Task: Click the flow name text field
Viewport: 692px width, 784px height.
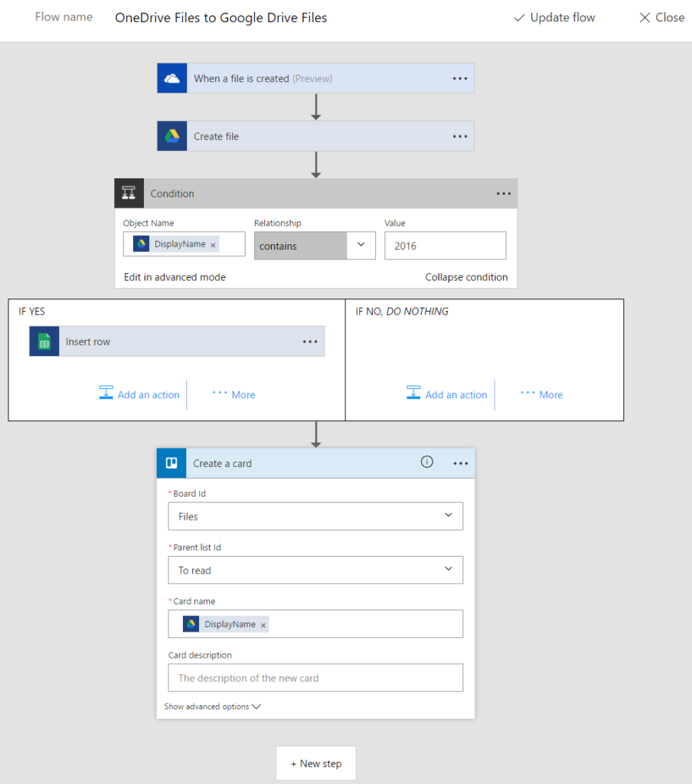Action: coord(221,18)
